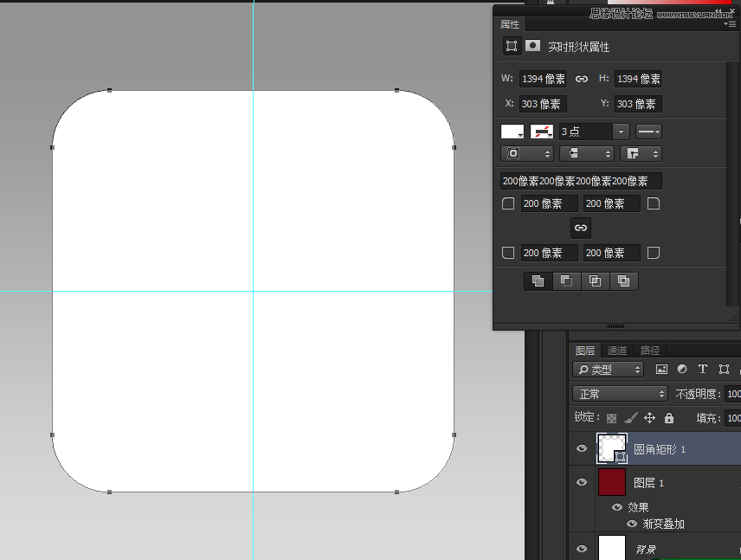The image size is (741, 560).
Task: Click the exclude overlapping shapes icon
Action: [x=624, y=281]
